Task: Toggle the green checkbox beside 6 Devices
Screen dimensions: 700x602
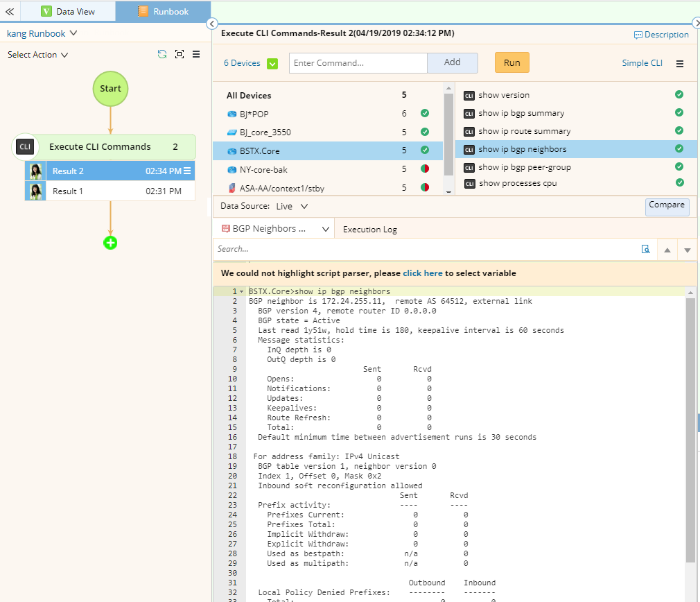Action: tap(272, 63)
